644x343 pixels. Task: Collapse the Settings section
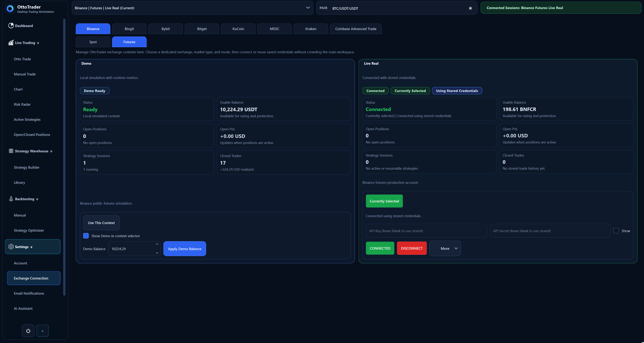[x=31, y=247]
